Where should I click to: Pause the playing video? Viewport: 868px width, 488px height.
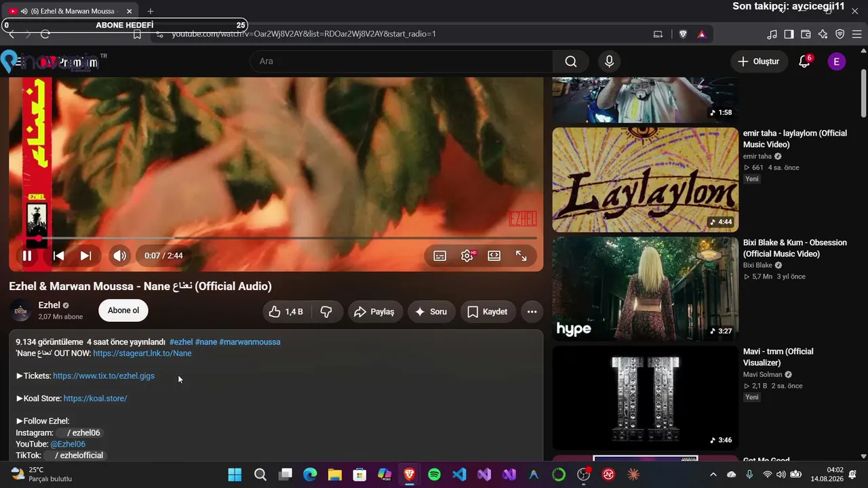pos(27,256)
